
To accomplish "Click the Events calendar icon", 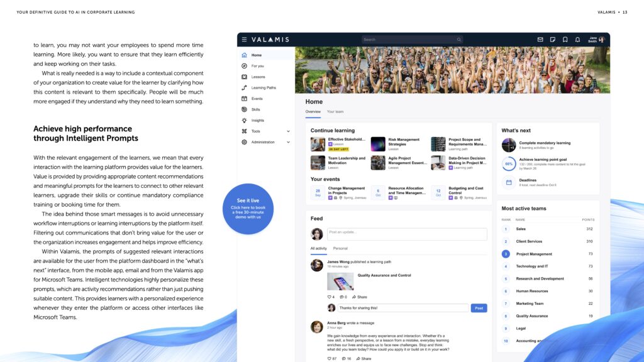I will click(245, 99).
